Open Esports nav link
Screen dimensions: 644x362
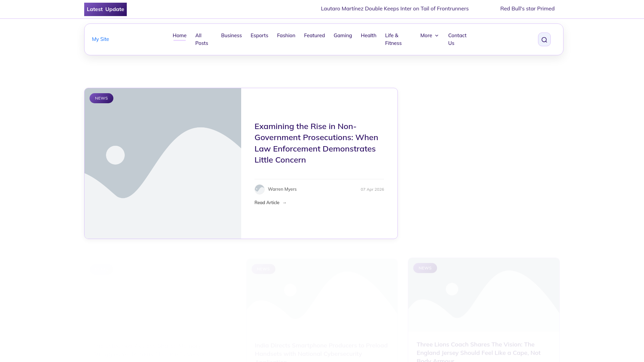click(x=259, y=36)
